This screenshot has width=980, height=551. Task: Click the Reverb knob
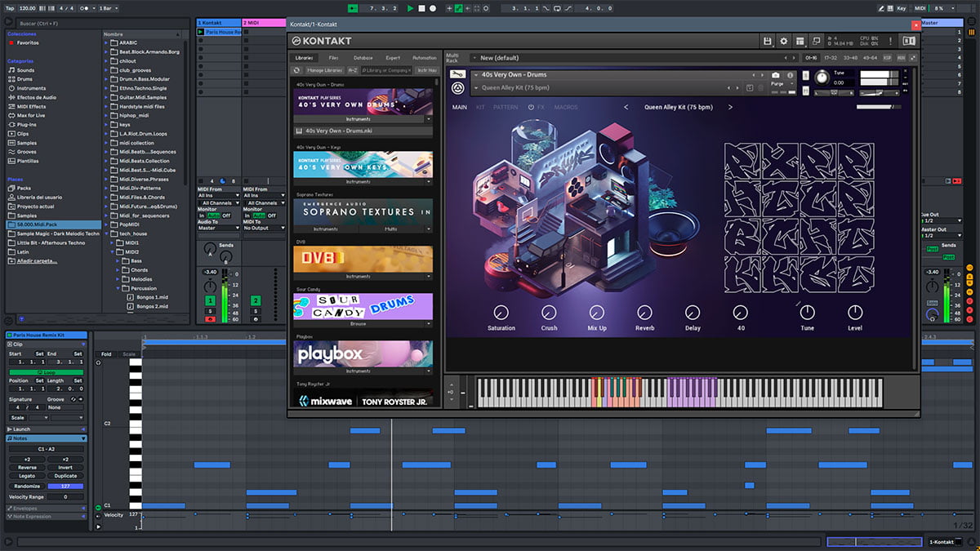644,313
